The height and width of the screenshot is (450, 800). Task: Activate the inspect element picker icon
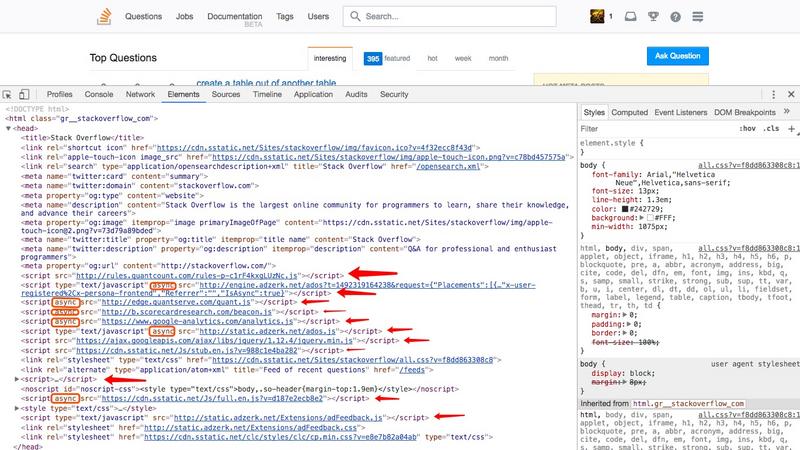pyautogui.click(x=7, y=94)
